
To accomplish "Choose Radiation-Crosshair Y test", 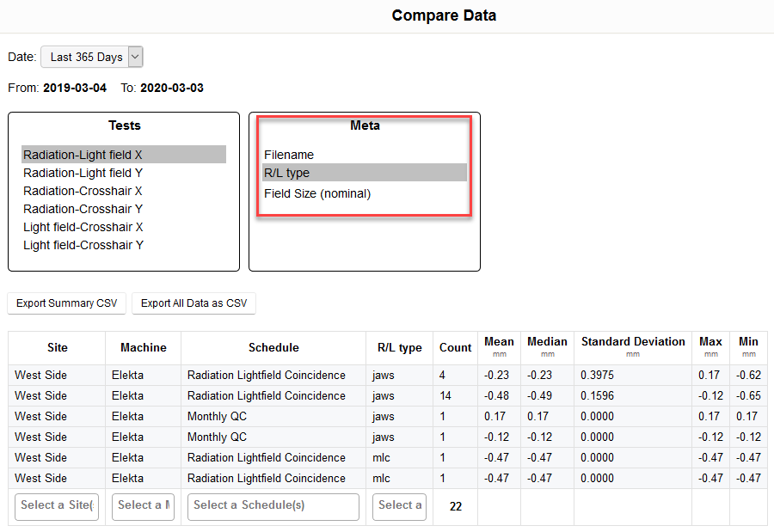I will [x=83, y=209].
